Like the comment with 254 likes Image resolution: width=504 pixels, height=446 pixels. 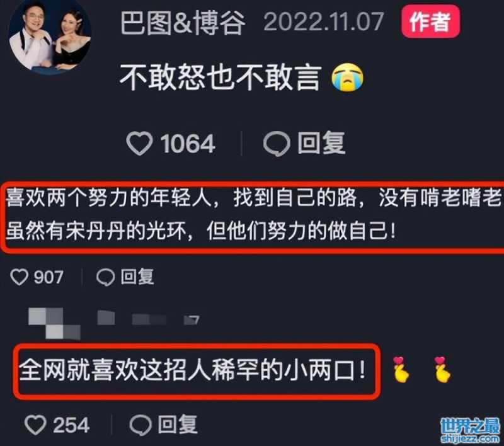[35, 425]
